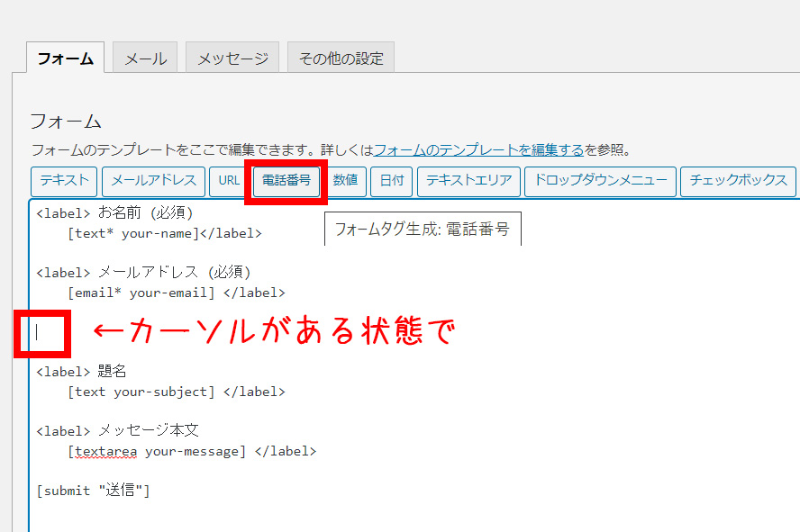This screenshot has width=800, height=532.
Task: Click the [submit "送信"] line in editor
Action: pyautogui.click(x=93, y=491)
